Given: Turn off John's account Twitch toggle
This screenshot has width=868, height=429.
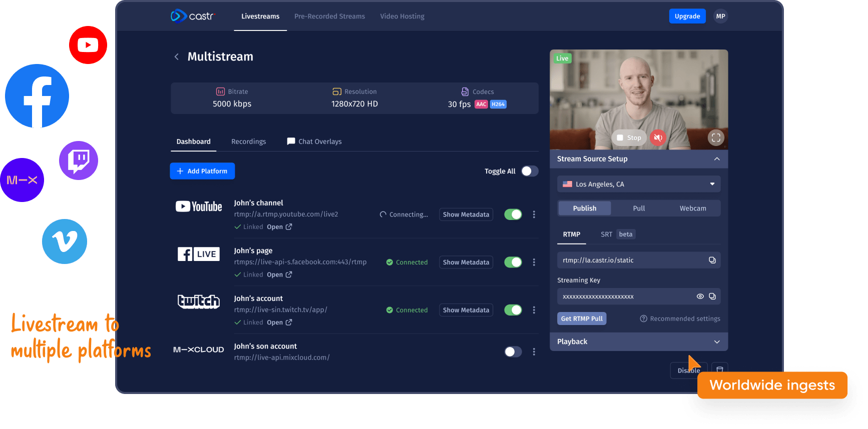Looking at the screenshot, I should 513,310.
